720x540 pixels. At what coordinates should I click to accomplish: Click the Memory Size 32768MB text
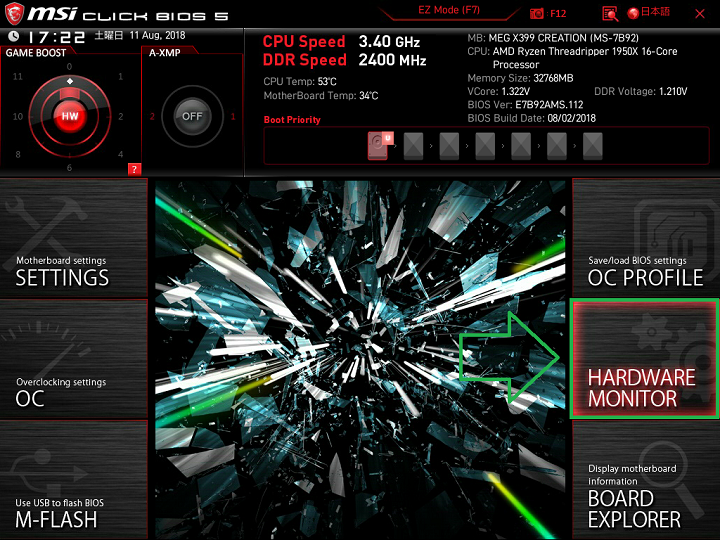coord(520,78)
